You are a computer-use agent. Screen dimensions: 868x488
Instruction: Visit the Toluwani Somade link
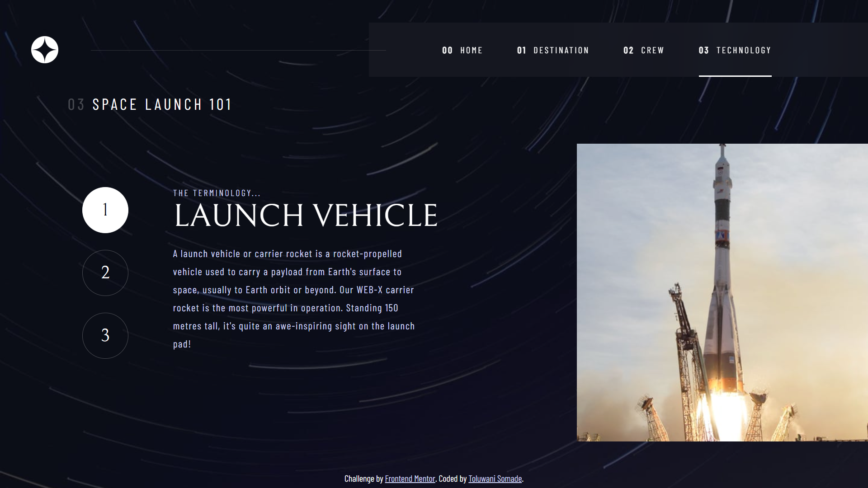tap(495, 479)
